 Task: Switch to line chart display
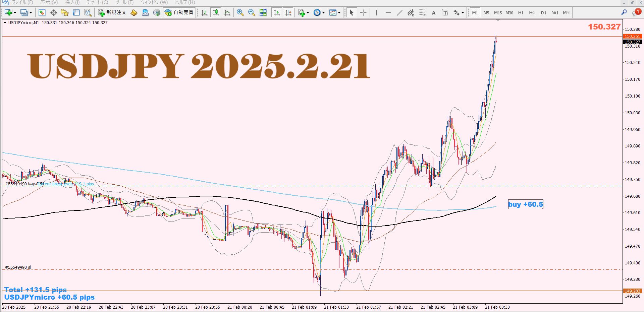(x=227, y=13)
